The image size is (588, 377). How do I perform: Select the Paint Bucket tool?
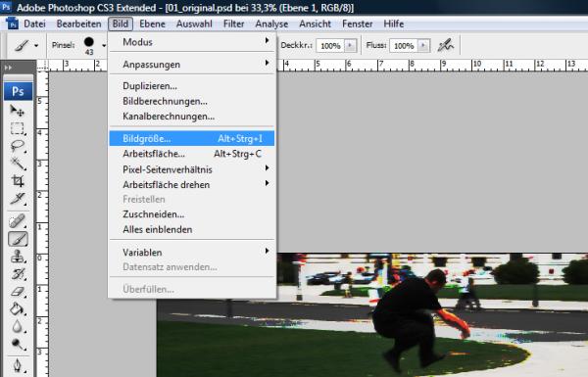point(18,309)
